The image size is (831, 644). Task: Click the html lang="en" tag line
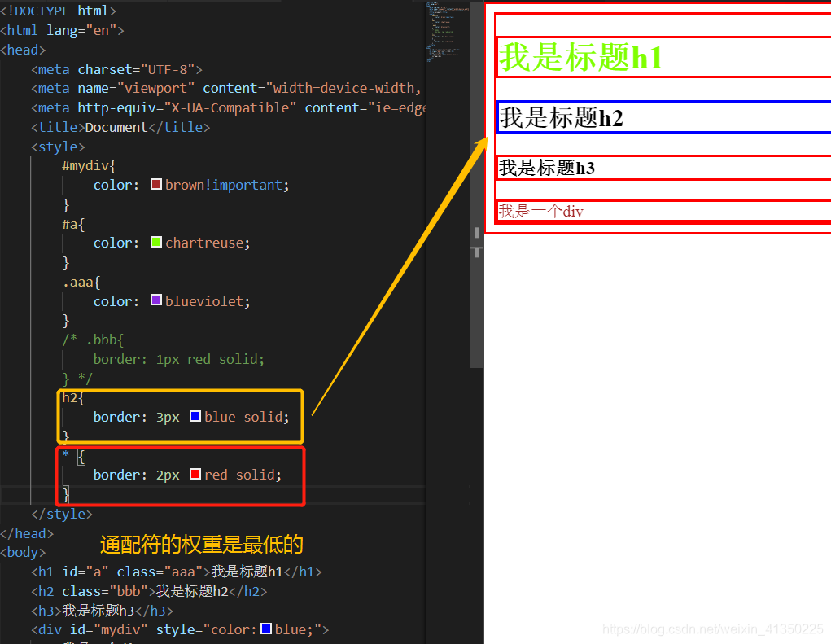pos(62,30)
